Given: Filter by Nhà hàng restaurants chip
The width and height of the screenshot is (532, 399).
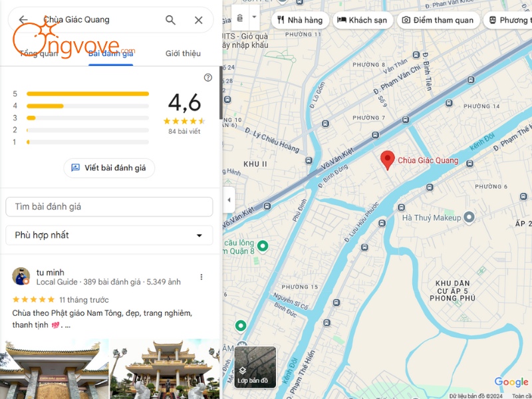Looking at the screenshot, I should click(x=300, y=20).
